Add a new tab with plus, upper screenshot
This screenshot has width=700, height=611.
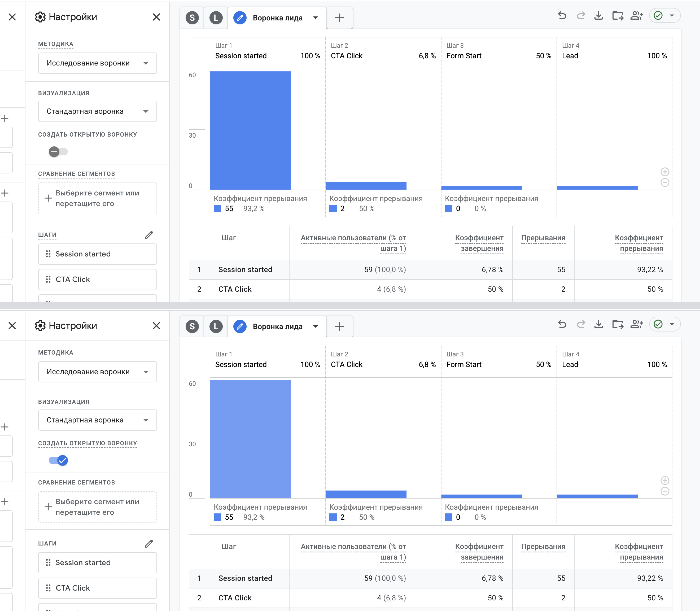[x=339, y=18]
